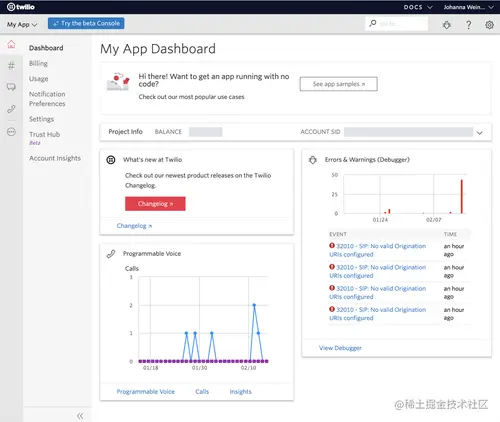Open Billing in the side menu

[x=38, y=63]
